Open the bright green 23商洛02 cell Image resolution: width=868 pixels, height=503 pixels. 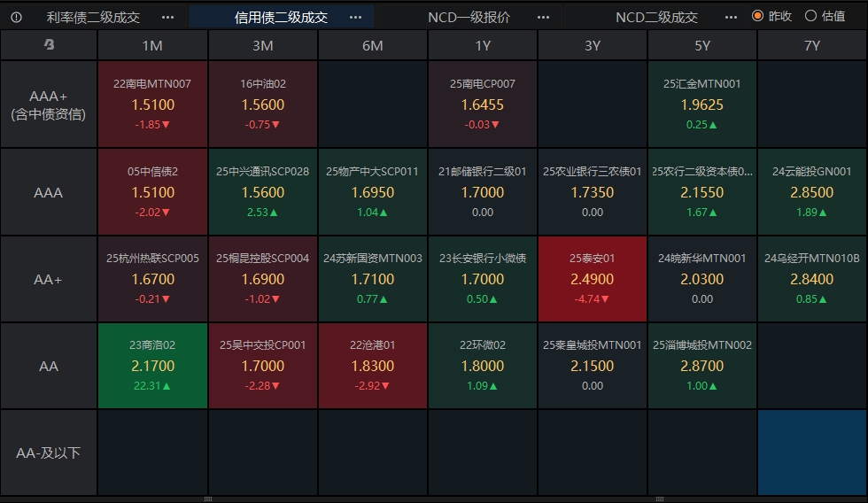pyautogui.click(x=152, y=366)
